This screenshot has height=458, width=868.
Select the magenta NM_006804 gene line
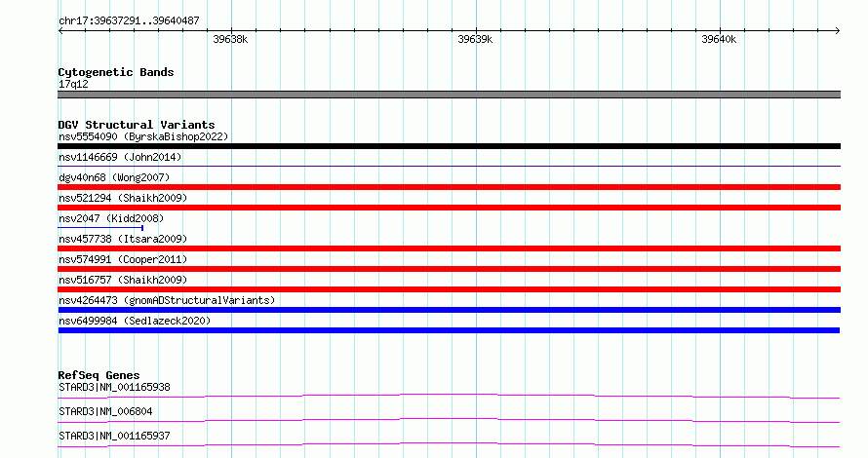pos(449,420)
